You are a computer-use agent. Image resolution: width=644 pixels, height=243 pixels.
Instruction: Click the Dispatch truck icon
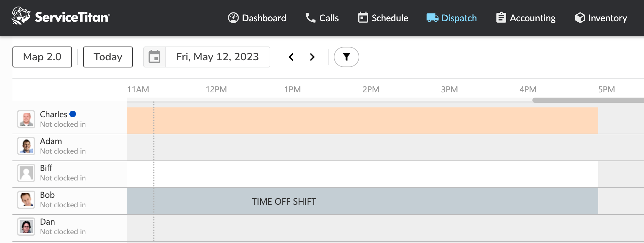point(432,18)
